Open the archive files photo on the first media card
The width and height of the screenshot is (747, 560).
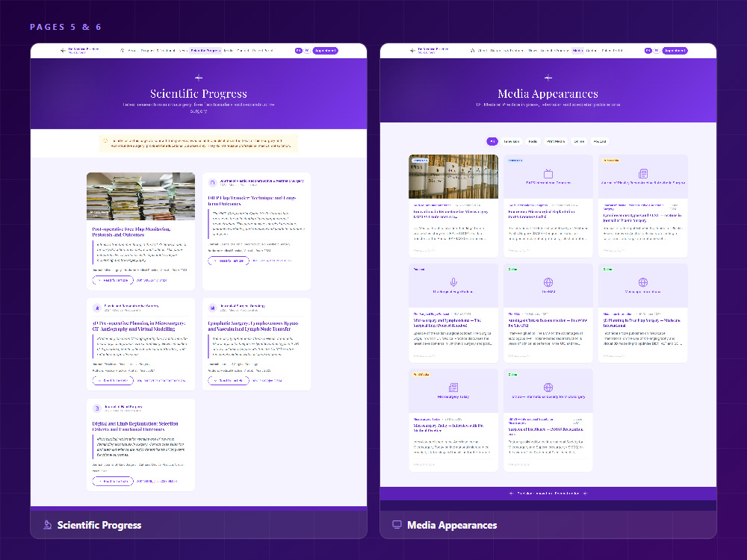(453, 176)
